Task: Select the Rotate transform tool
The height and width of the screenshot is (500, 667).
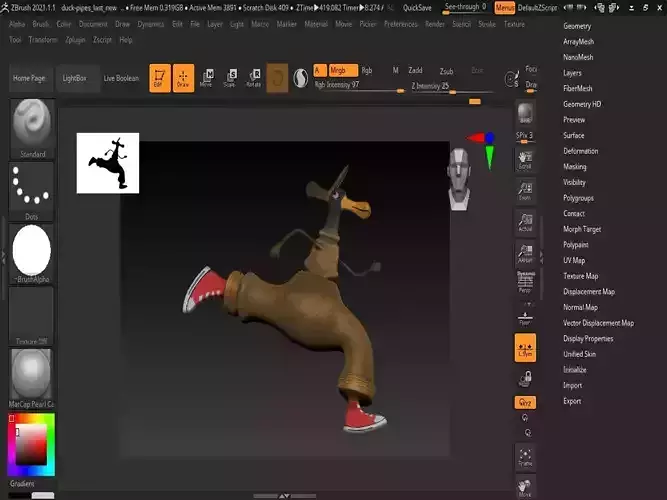Action: pyautogui.click(x=254, y=78)
